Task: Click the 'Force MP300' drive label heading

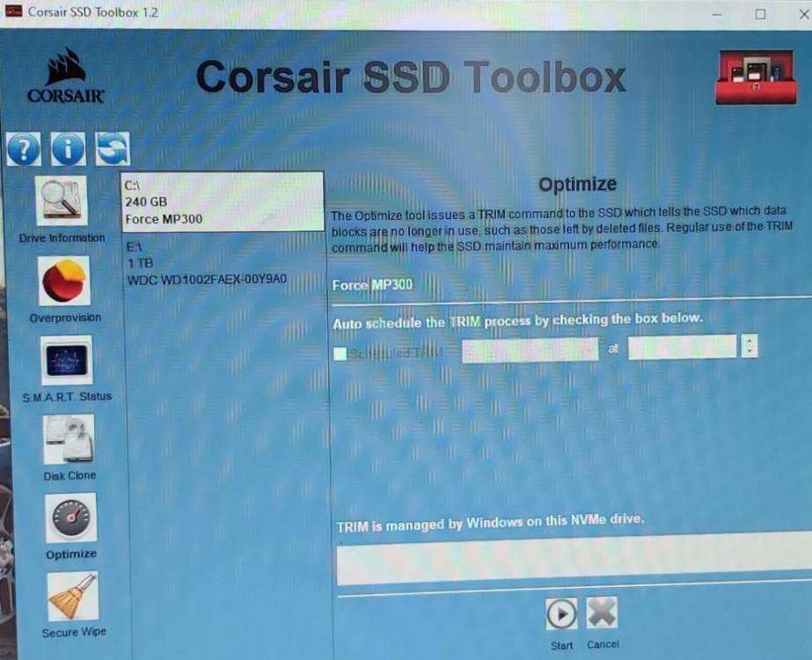Action: click(x=372, y=285)
